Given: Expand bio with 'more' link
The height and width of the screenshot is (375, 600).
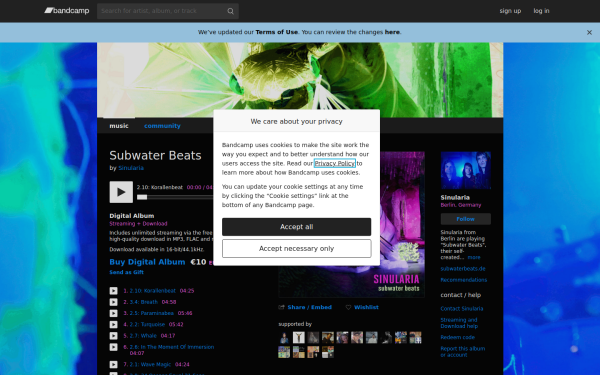Looking at the screenshot, I should [474, 258].
